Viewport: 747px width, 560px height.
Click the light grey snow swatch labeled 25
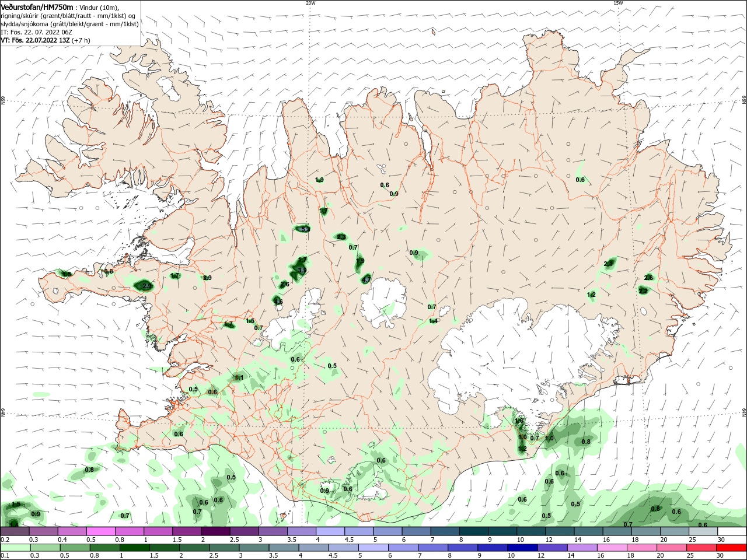pos(703,531)
